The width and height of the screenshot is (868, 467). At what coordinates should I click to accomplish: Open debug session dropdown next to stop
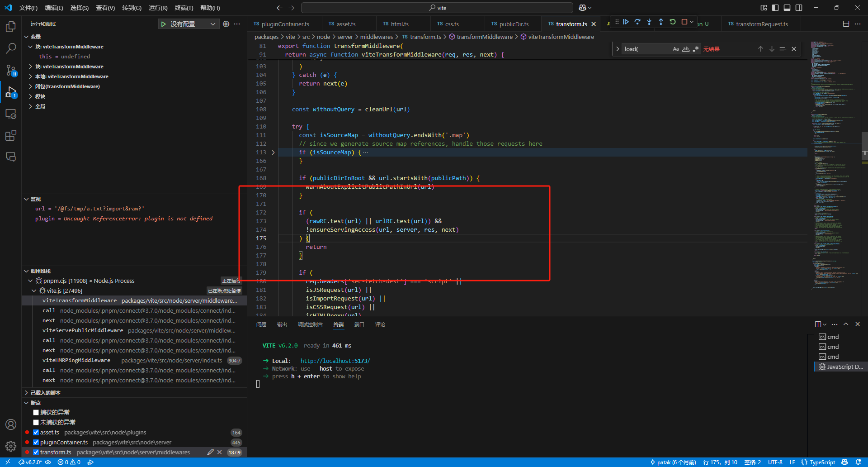click(692, 22)
